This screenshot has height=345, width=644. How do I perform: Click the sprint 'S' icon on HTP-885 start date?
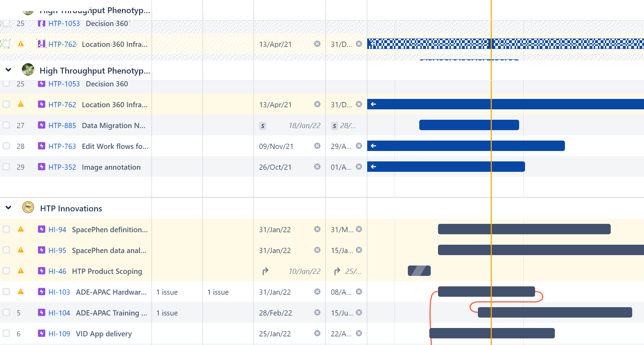pos(263,126)
